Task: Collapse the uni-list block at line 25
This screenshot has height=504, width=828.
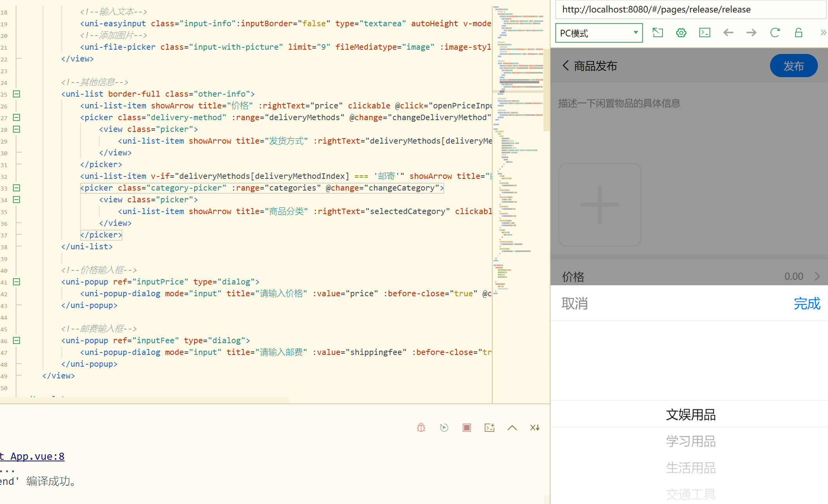Action: 16,94
